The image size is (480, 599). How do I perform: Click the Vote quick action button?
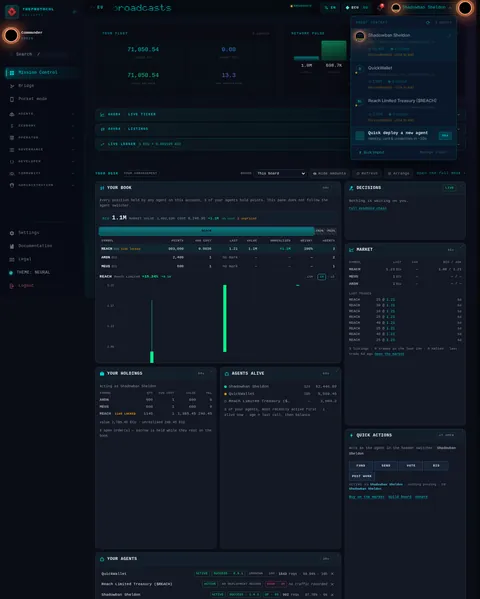(411, 466)
